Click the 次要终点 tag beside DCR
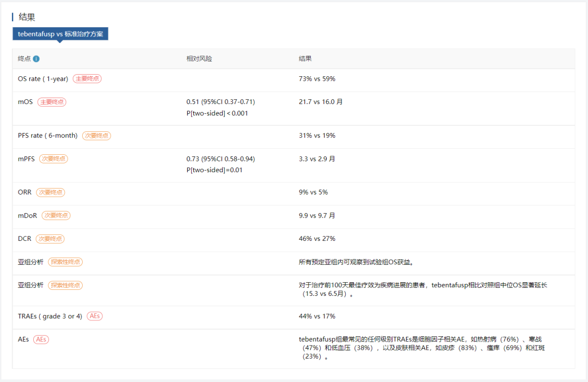Image resolution: width=588 pixels, height=382 pixels. 50,239
